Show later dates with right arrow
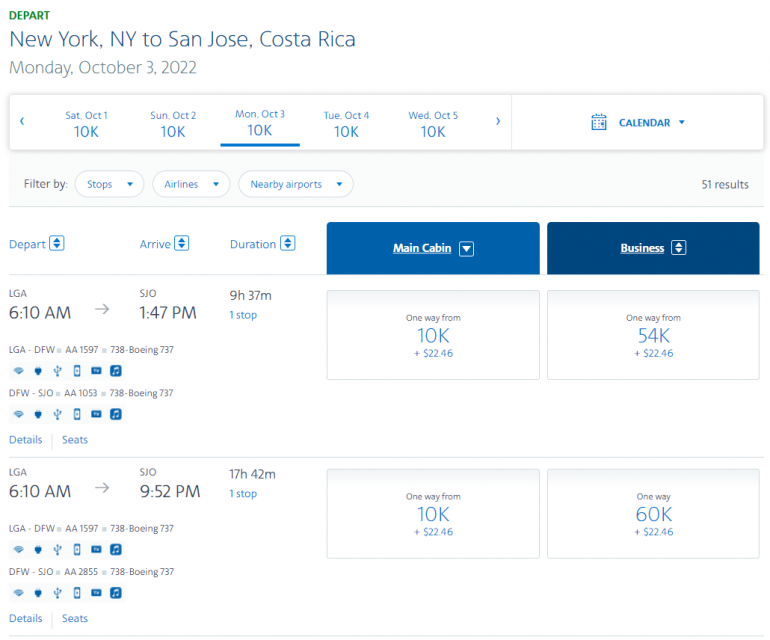 click(x=498, y=122)
